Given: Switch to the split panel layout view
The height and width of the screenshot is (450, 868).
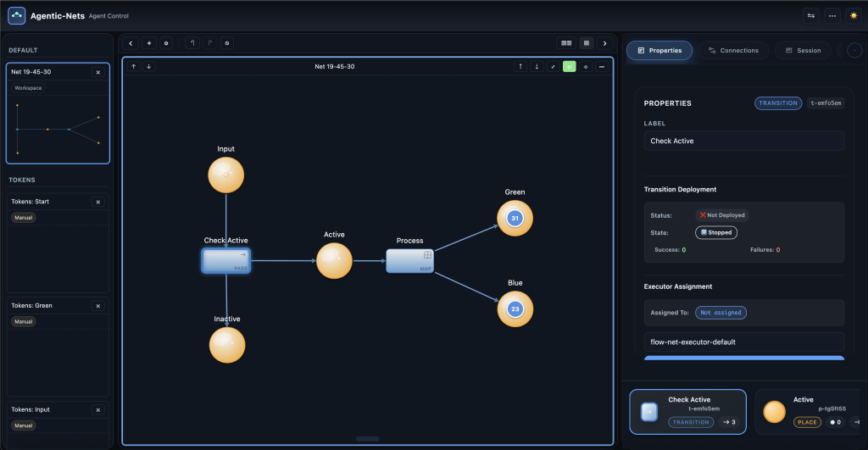Looking at the screenshot, I should (565, 43).
